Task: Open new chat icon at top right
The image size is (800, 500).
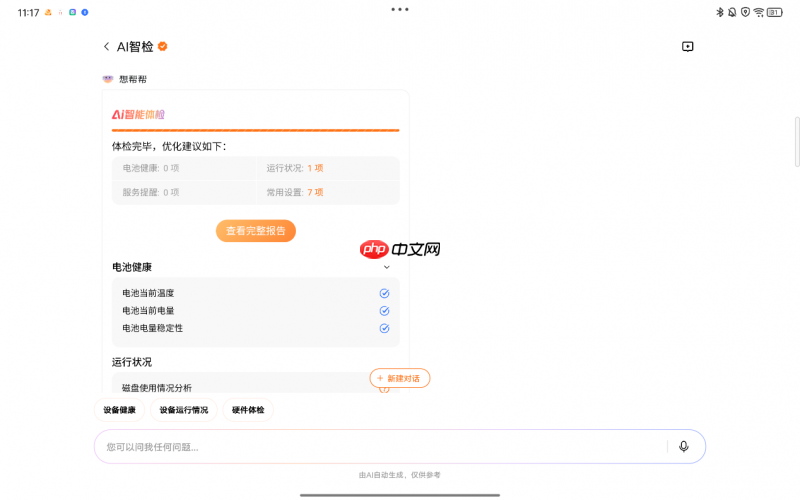Action: [x=687, y=47]
